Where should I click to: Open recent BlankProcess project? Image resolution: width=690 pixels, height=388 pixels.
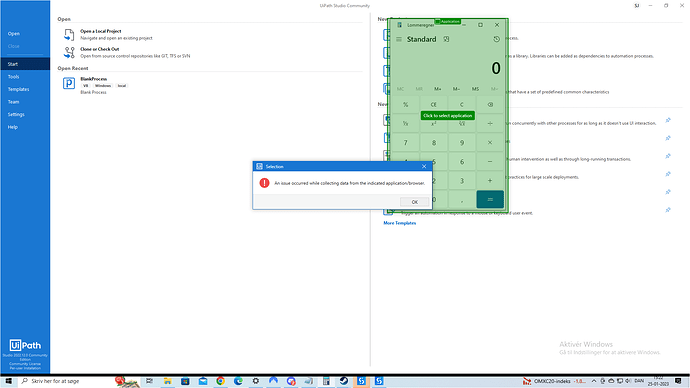click(x=94, y=79)
